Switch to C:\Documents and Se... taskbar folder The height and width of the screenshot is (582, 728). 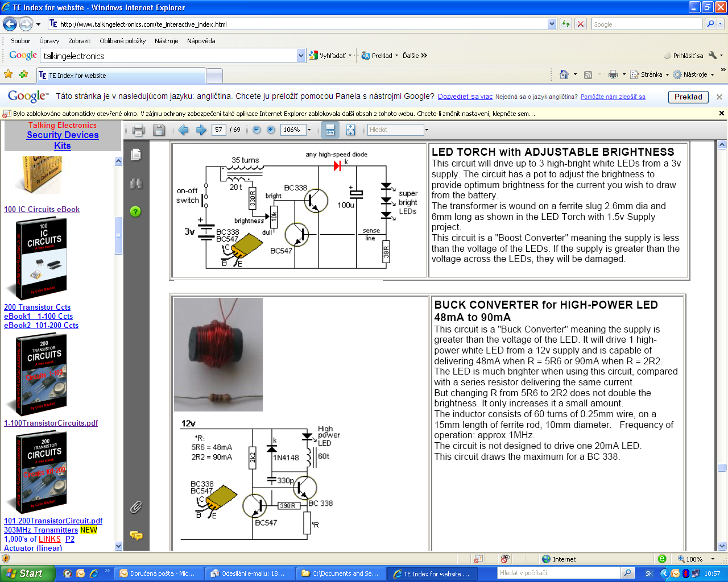coord(340,573)
